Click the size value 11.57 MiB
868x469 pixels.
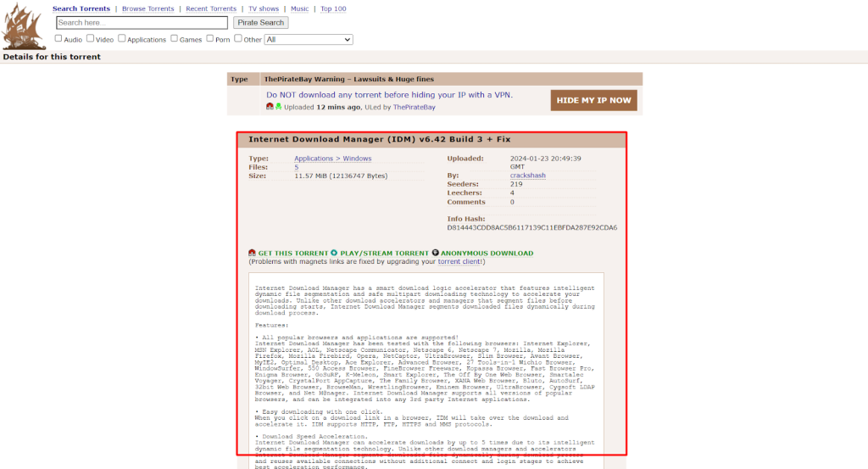coord(341,176)
